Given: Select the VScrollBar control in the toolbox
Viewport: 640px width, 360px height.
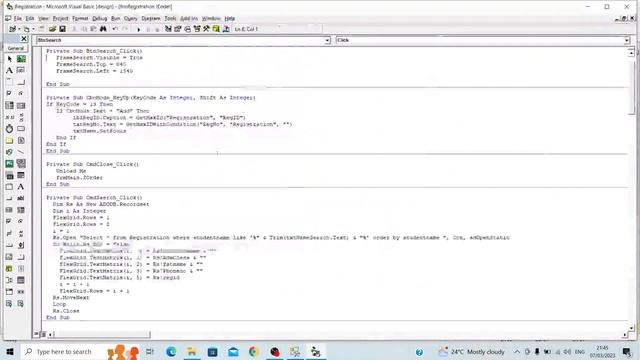Looking at the screenshot, I should point(21,117).
